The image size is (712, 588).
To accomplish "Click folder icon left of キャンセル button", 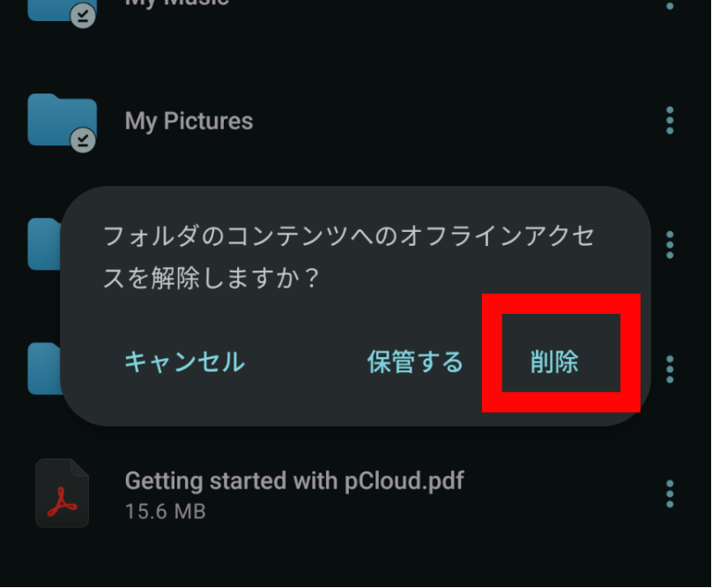I will click(x=44, y=368).
